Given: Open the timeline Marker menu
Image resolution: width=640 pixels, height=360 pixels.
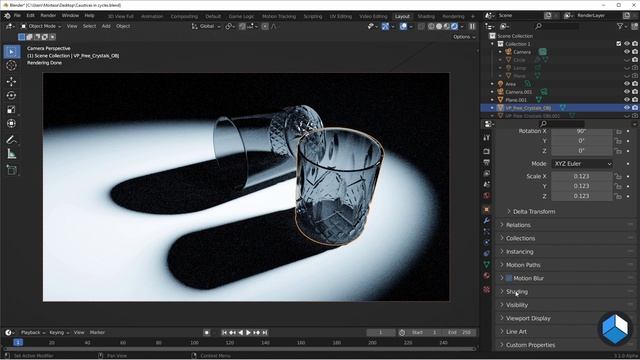Looking at the screenshot, I should (x=97, y=333).
